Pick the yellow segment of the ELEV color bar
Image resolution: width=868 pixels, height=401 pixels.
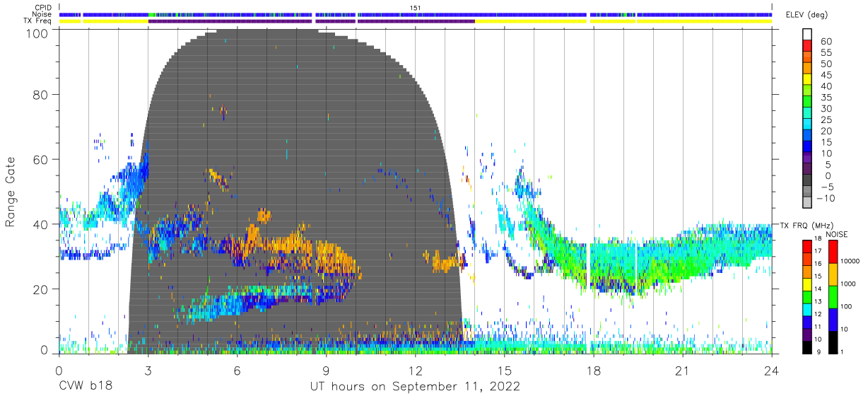point(808,81)
